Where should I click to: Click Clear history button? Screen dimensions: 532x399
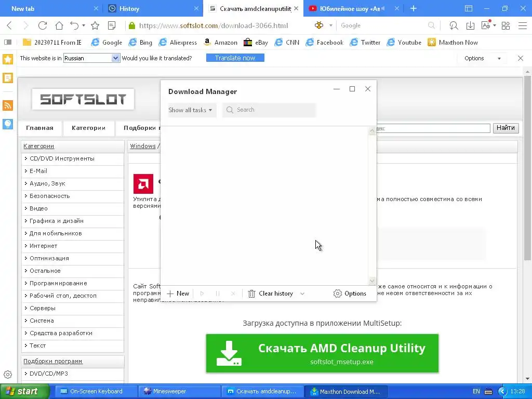point(270,294)
